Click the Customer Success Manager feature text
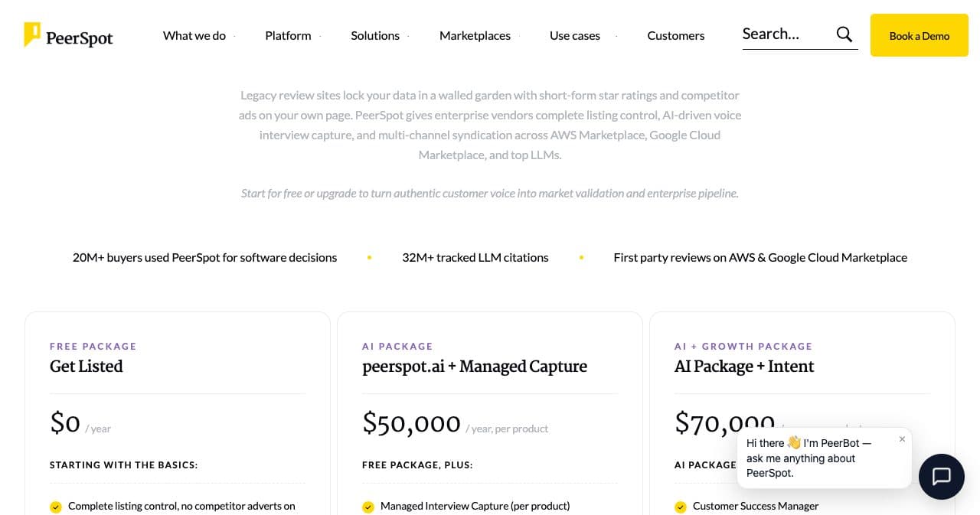 pyautogui.click(x=756, y=506)
